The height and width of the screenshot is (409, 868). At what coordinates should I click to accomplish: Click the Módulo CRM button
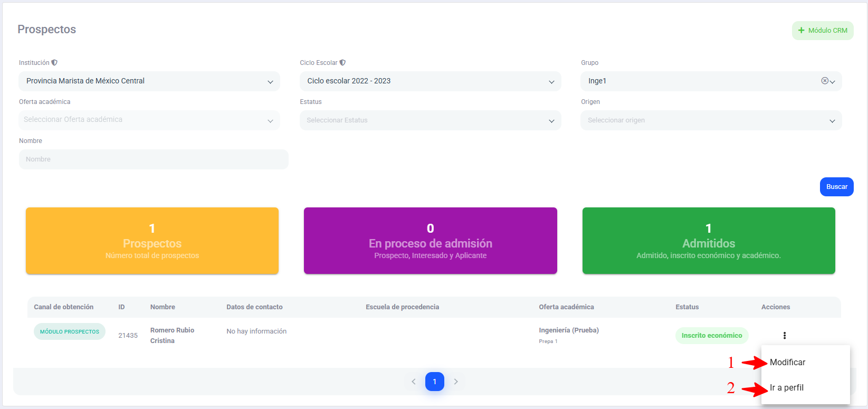[x=822, y=31]
